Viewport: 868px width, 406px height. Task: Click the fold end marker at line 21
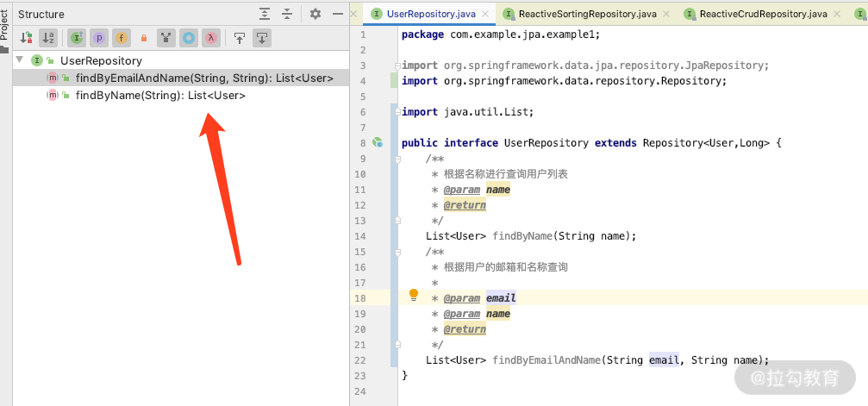pos(397,345)
